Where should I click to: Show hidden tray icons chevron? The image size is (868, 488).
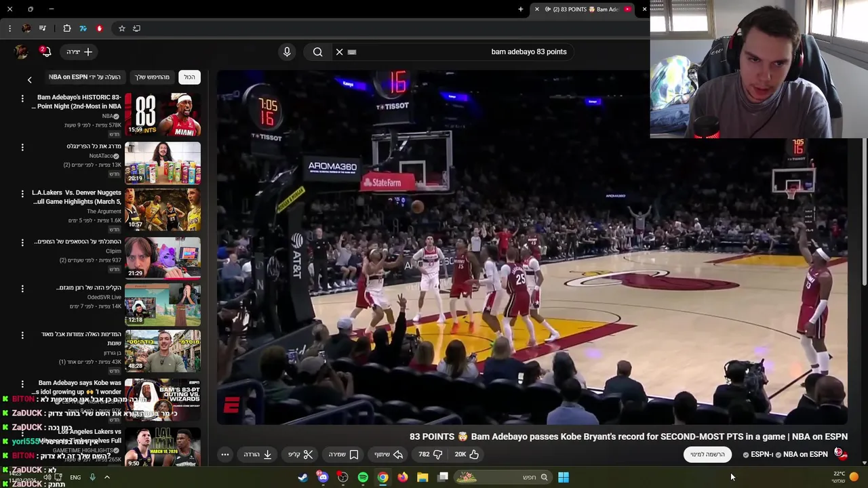pyautogui.click(x=106, y=477)
